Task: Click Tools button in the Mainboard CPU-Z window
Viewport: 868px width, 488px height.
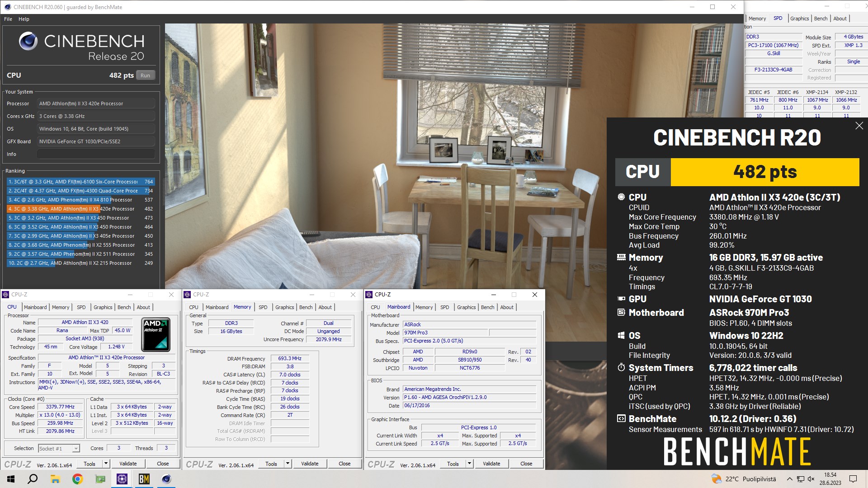Action: pyautogui.click(x=453, y=464)
